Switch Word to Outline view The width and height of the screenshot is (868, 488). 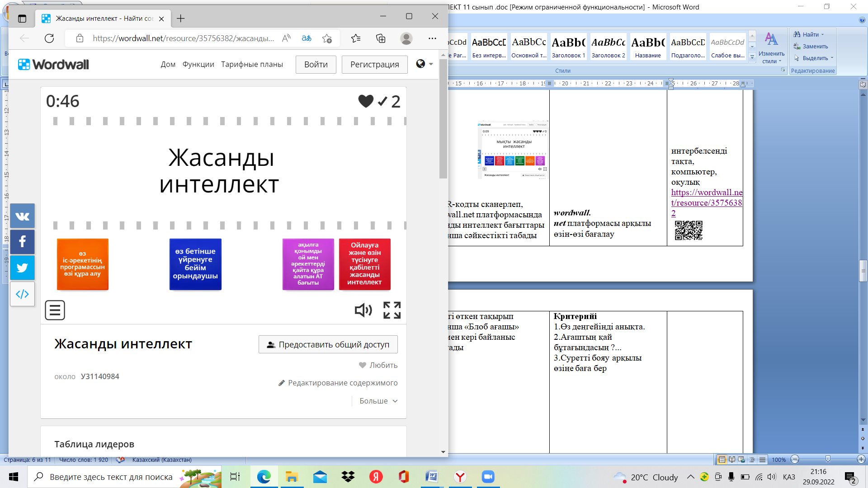pyautogui.click(x=752, y=460)
